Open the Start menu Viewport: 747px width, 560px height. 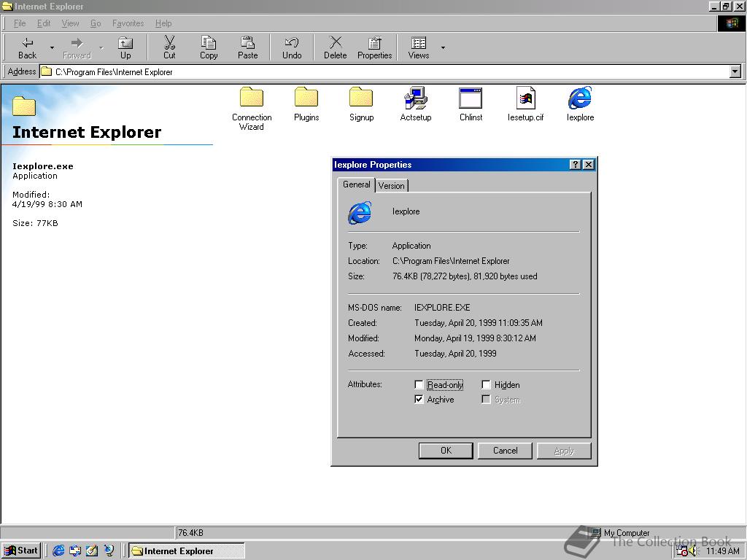pos(22,551)
